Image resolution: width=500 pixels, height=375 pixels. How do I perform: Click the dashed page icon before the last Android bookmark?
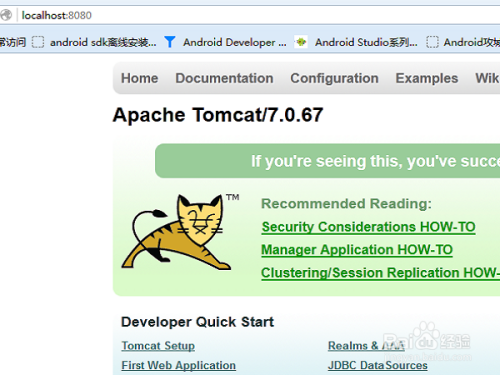(x=432, y=42)
